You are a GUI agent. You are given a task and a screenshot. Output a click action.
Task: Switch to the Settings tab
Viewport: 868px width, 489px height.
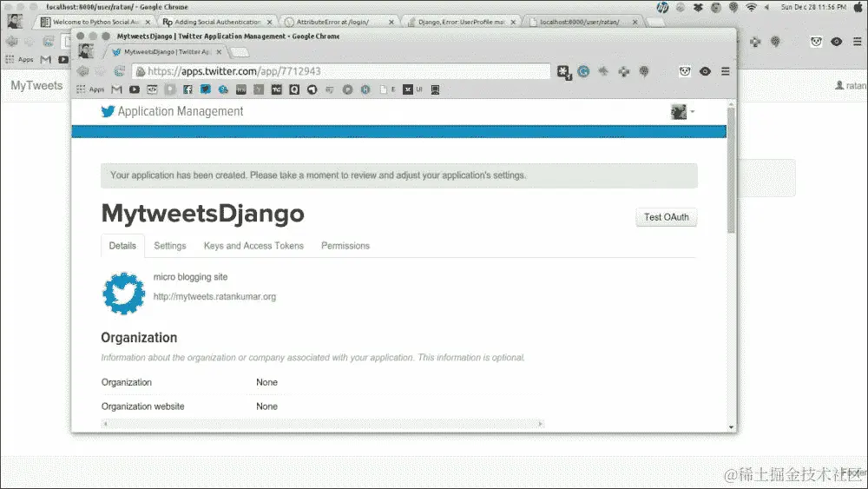pos(170,246)
